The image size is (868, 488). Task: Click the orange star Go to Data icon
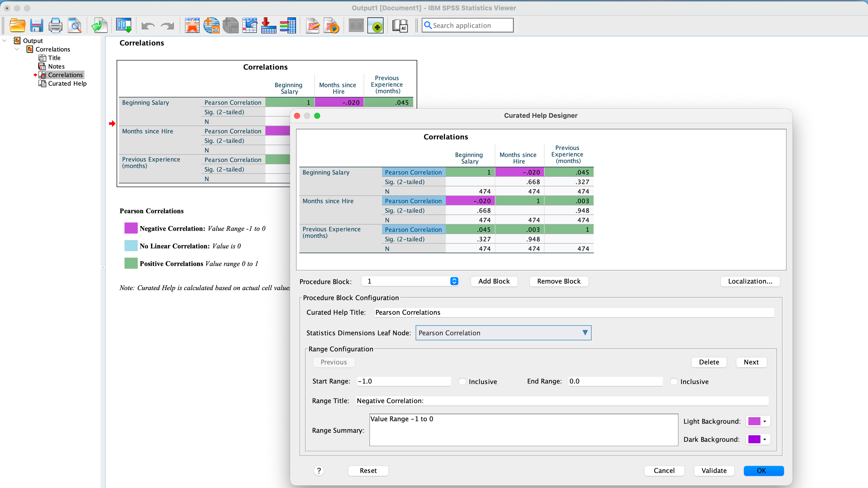[x=192, y=25]
